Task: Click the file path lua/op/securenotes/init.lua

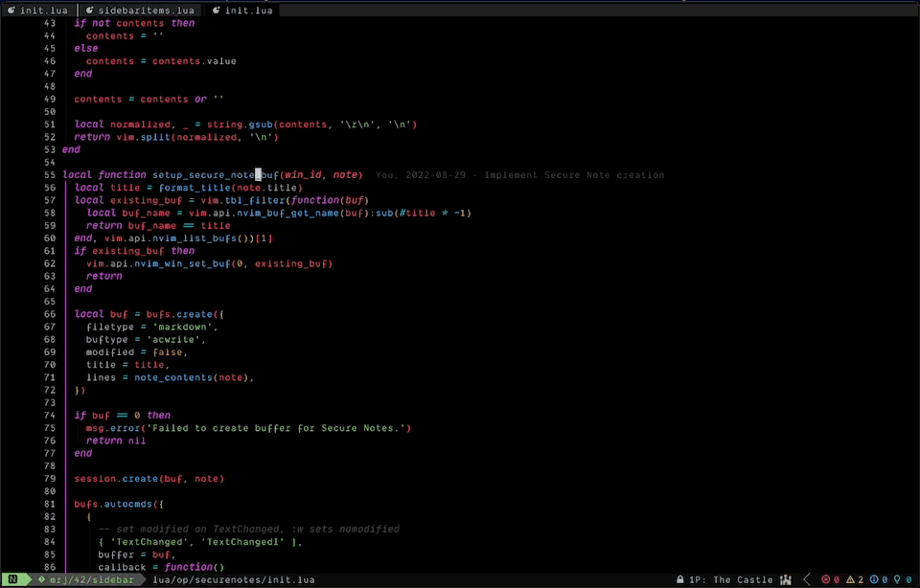Action: point(234,579)
